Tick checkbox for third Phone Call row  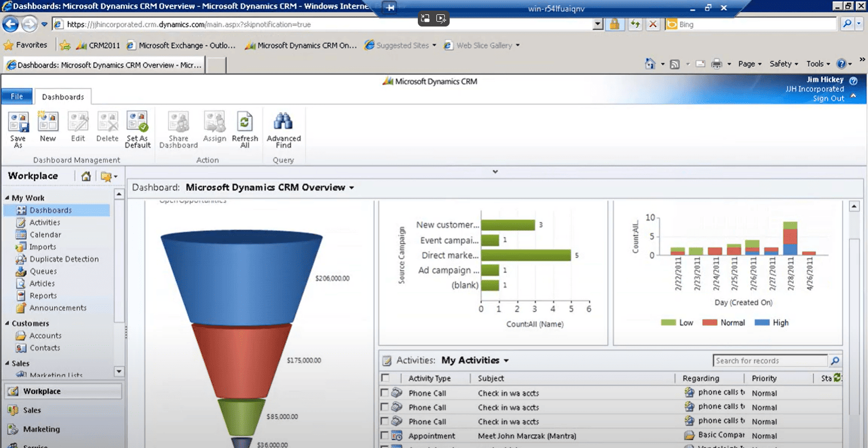(385, 421)
